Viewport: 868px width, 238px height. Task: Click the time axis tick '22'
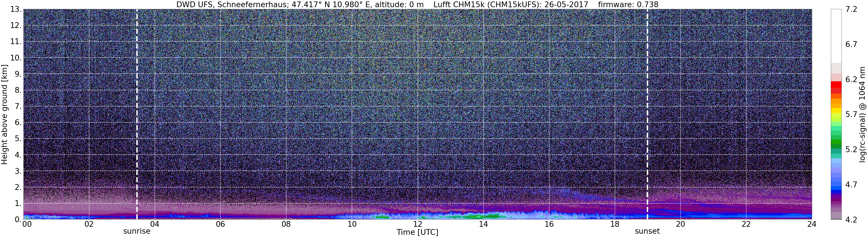tap(746, 224)
